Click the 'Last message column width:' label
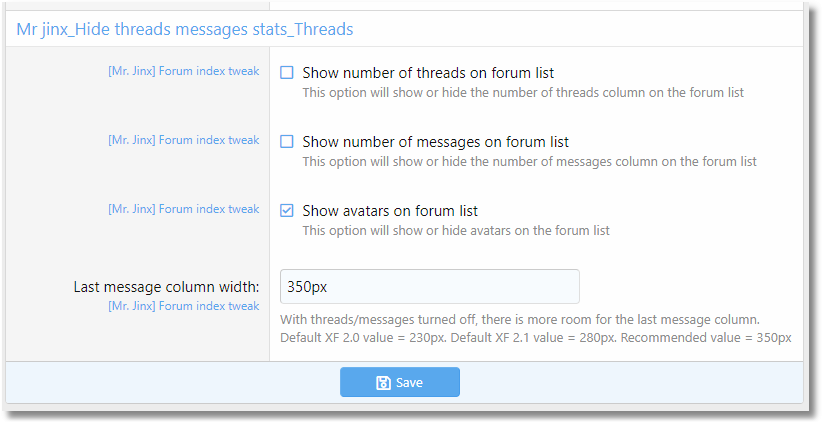The height and width of the screenshot is (425, 823). click(166, 287)
